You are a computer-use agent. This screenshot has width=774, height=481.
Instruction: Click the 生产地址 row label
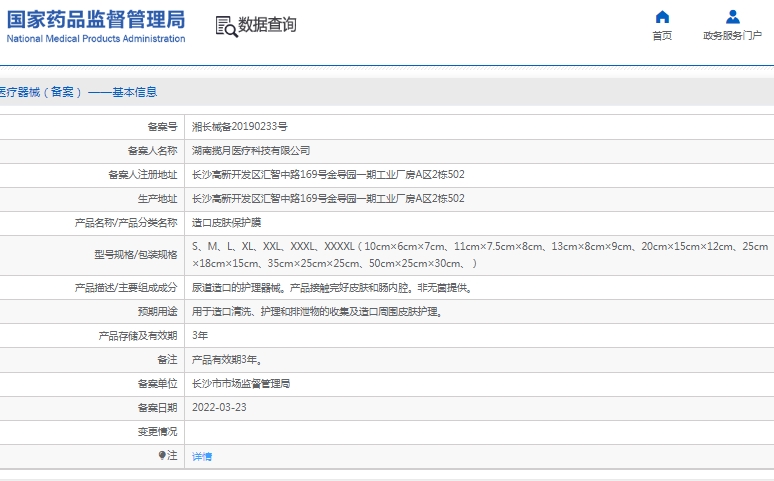(157, 199)
